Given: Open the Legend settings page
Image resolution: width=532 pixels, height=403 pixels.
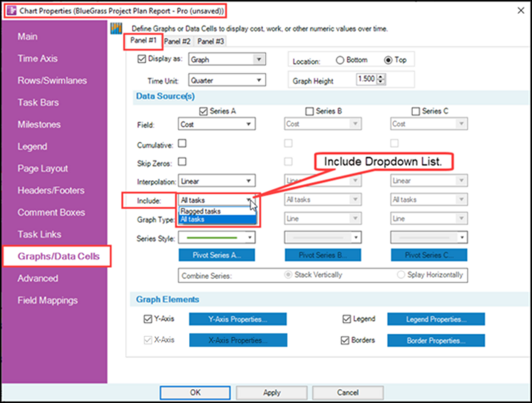Looking at the screenshot, I should tap(32, 146).
